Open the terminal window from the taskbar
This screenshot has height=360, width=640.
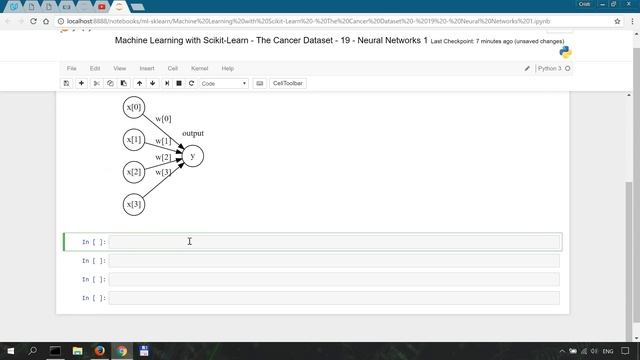click(55, 351)
